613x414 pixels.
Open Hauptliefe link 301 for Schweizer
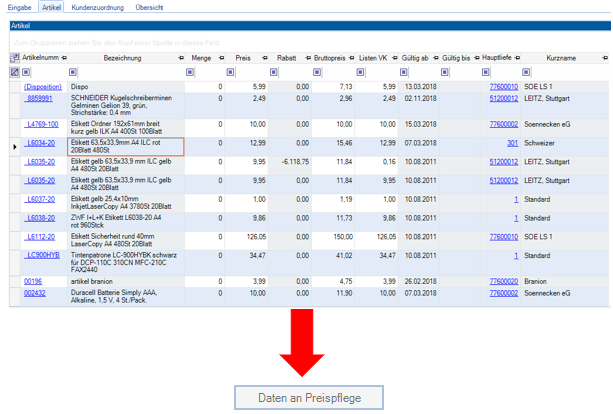[x=512, y=144]
